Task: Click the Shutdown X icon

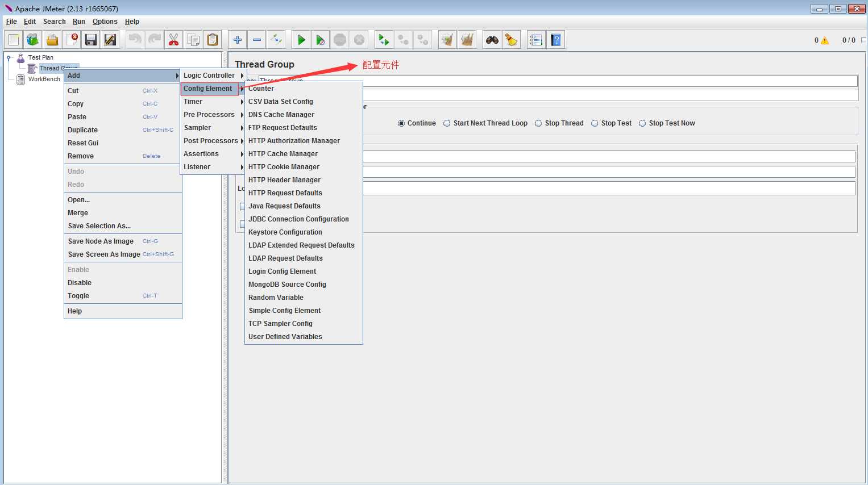Action: tap(359, 40)
